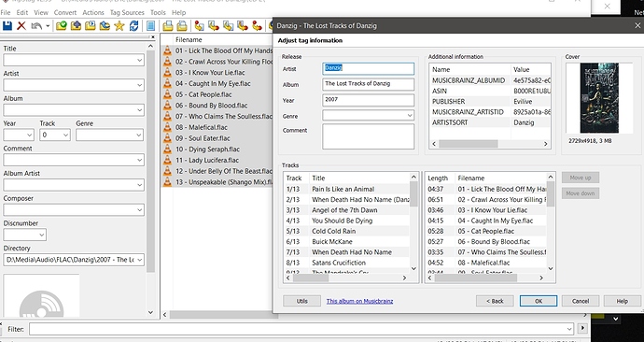Open the Directory path dropdown
Viewport: 644px width, 342px height.
140,260
